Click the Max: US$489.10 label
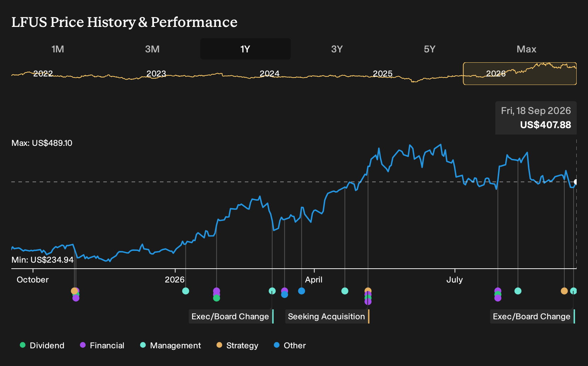588x366 pixels. [42, 143]
